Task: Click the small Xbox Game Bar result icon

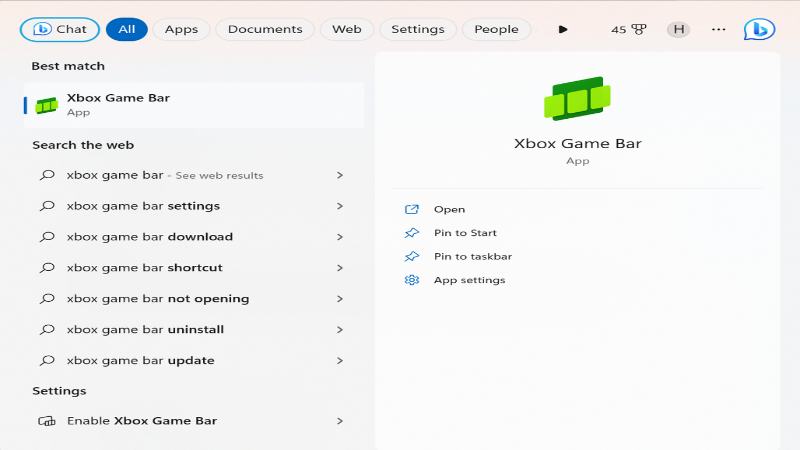Action: (46, 106)
